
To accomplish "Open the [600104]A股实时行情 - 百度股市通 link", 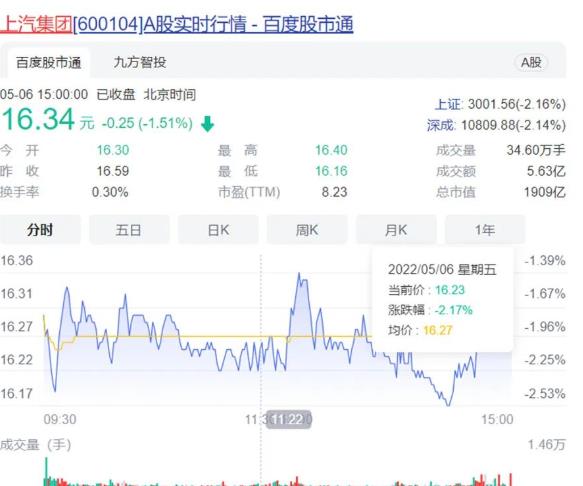I will point(213,25).
